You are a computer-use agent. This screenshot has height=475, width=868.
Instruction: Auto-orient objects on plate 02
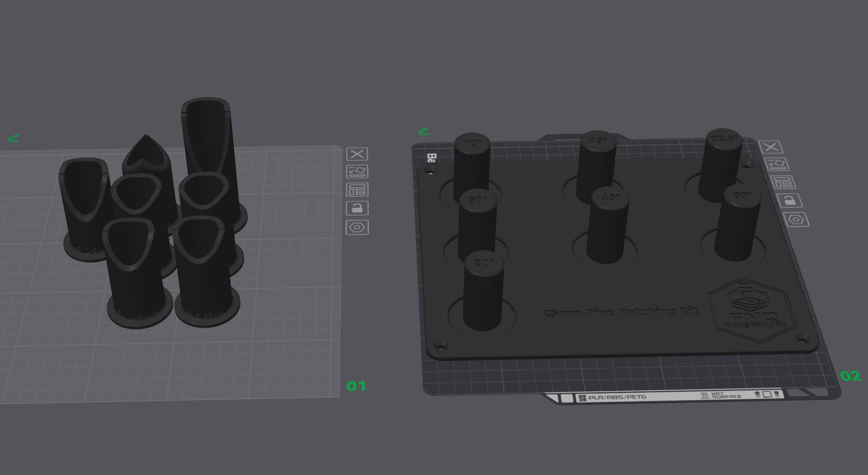[x=777, y=164]
